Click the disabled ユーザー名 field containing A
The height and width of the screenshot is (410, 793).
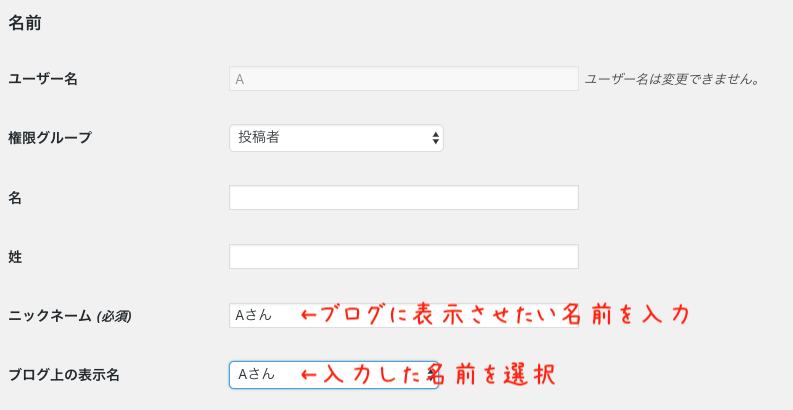point(404,79)
